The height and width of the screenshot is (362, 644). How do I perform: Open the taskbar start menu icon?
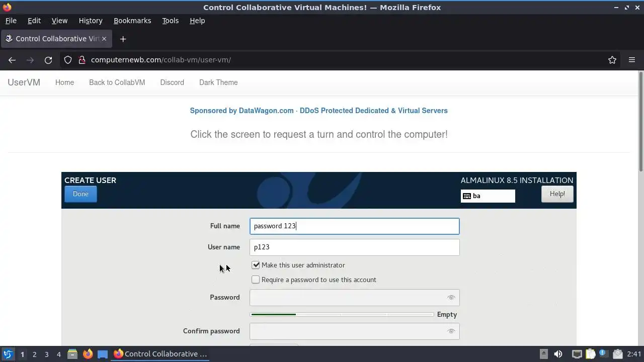tap(8, 354)
